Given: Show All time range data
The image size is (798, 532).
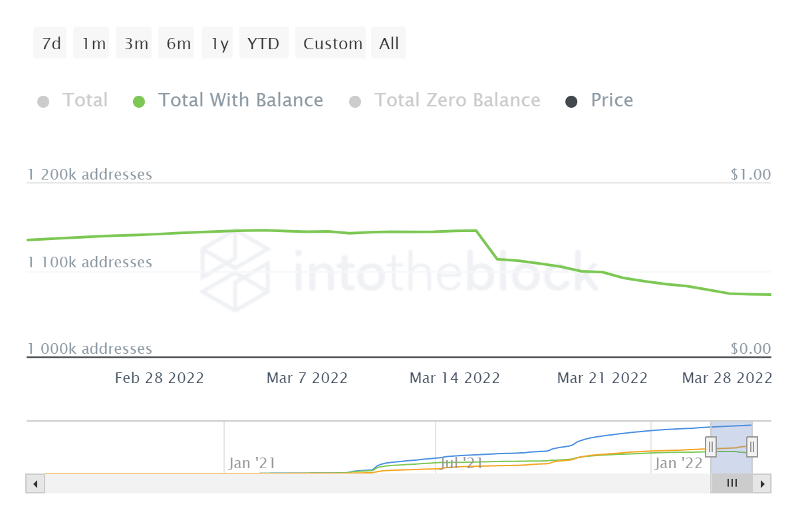Looking at the screenshot, I should click(389, 44).
